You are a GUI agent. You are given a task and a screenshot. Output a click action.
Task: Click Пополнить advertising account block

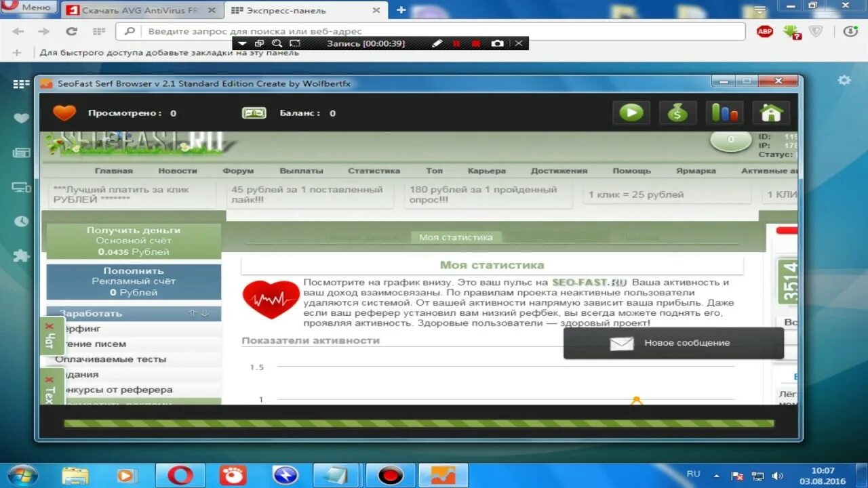click(134, 281)
